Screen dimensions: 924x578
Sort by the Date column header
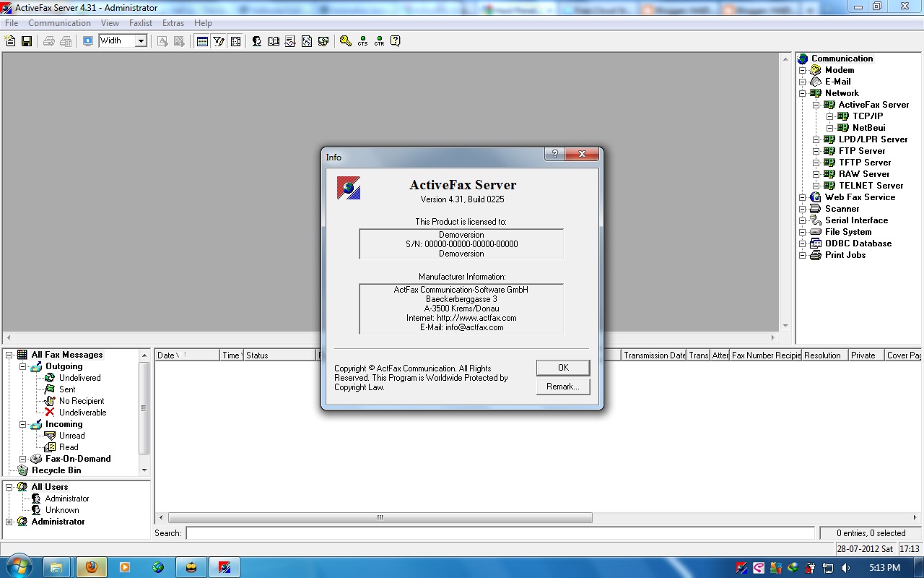click(187, 355)
